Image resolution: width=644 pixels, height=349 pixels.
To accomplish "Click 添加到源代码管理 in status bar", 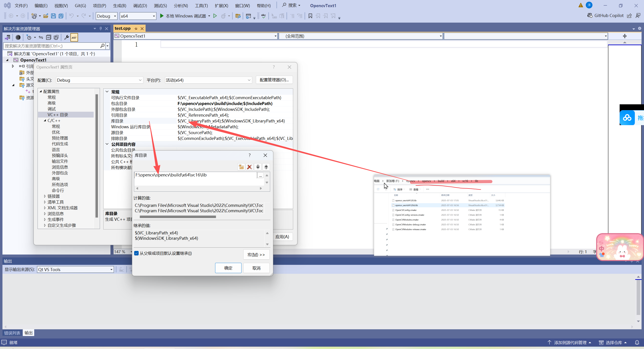I will tap(570, 343).
